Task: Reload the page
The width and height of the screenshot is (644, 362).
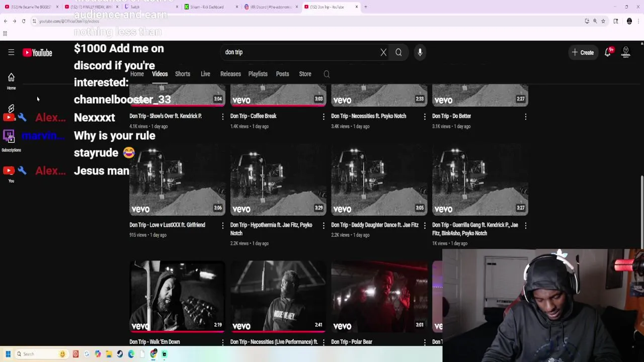Action: (23, 21)
